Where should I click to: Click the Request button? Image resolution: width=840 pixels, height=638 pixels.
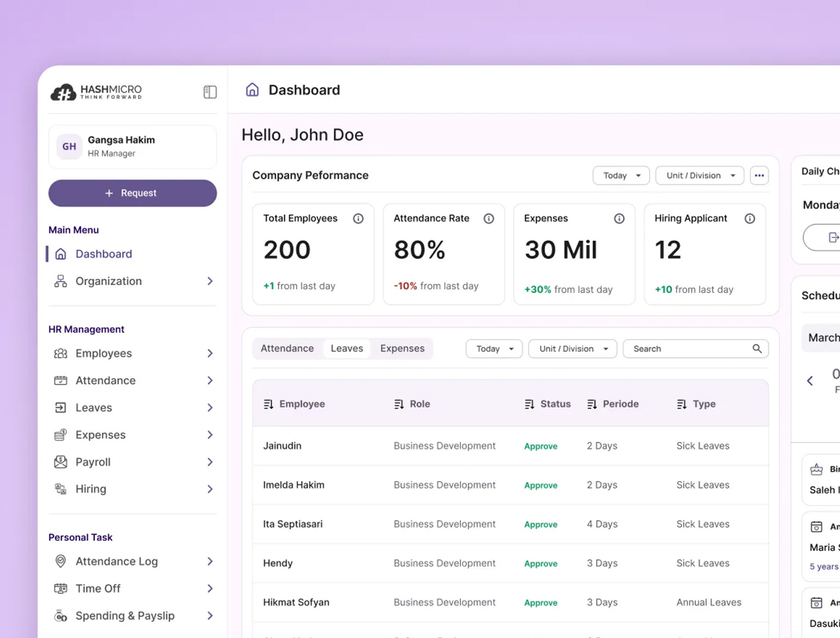tap(132, 193)
